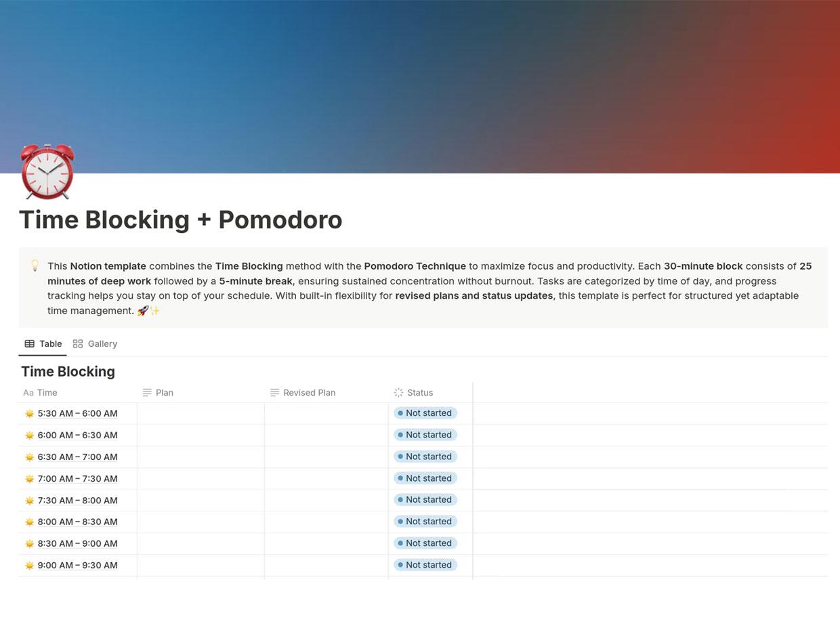Click the Aa icon in Time header
Viewport: 840px width, 630px height.
click(28, 392)
